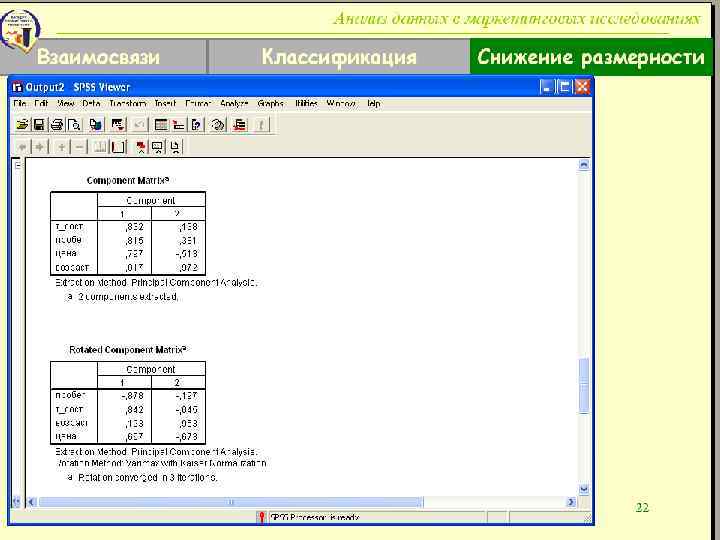Screen dimensions: 720x540
Task: Open the Window menu
Action: pyautogui.click(x=341, y=104)
